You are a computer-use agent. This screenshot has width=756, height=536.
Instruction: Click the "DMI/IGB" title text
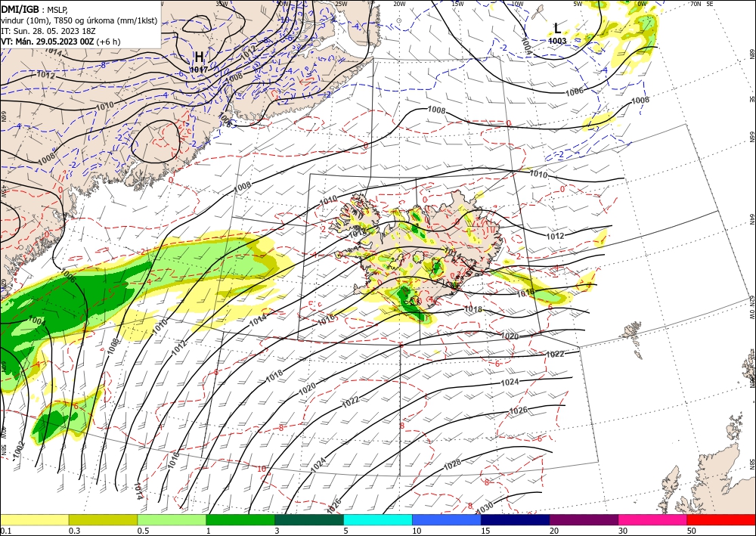pyautogui.click(x=20, y=8)
